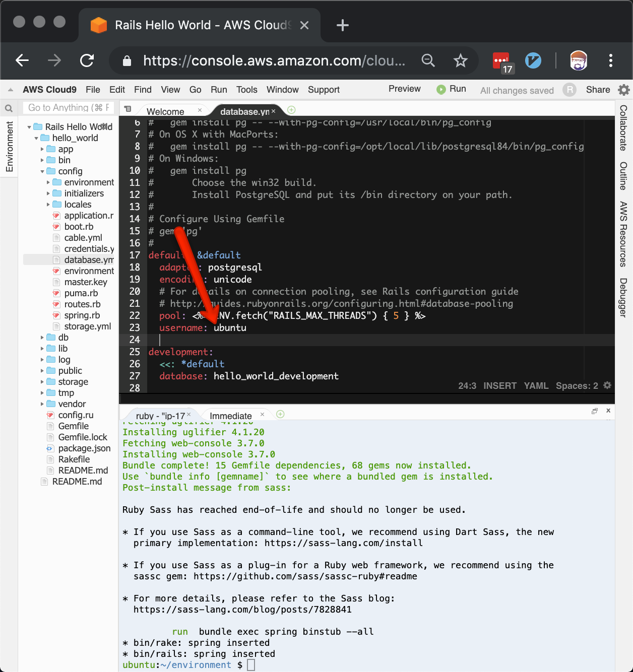Click the browser back arrow
This screenshot has height=672, width=633.
(22, 61)
